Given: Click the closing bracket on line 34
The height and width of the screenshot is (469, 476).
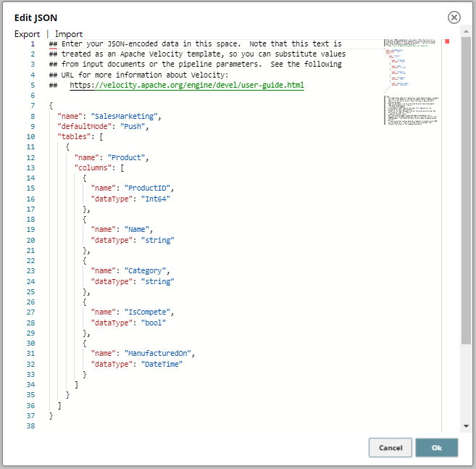Looking at the screenshot, I should 76,385.
